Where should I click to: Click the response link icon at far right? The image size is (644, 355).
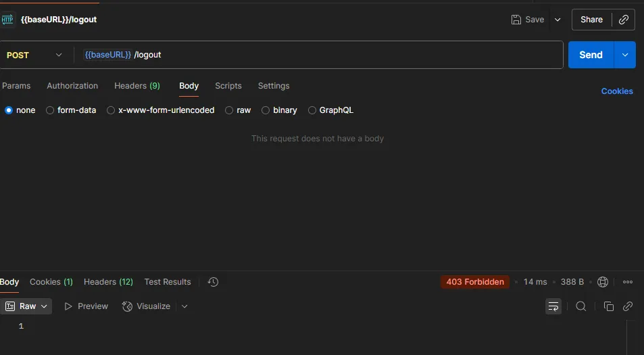click(628, 306)
